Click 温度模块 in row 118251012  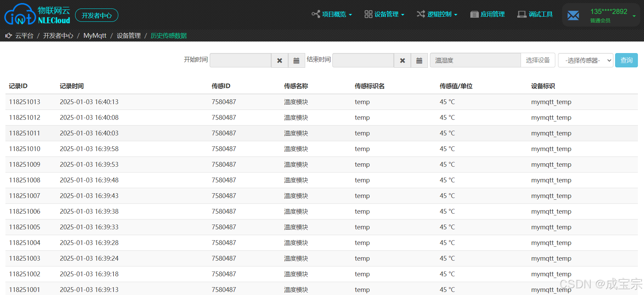point(296,117)
